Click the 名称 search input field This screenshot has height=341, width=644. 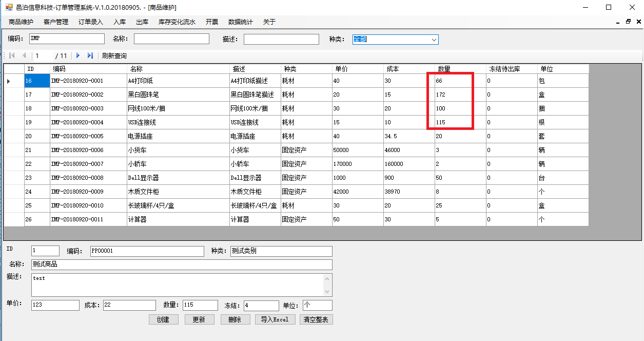click(171, 39)
